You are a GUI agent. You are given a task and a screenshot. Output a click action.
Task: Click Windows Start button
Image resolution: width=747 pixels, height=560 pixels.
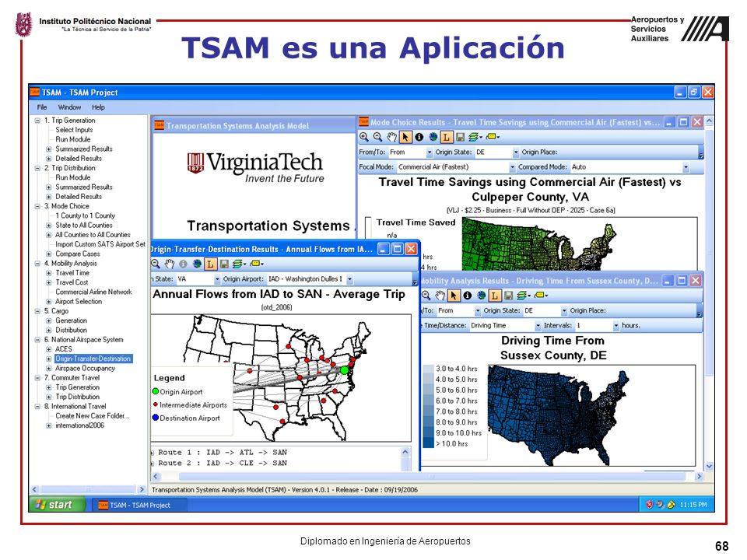click(57, 505)
